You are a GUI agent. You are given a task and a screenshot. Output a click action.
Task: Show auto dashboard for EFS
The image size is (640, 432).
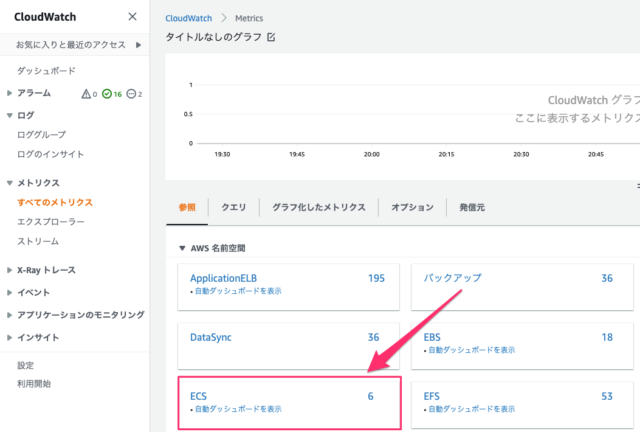(x=471, y=409)
